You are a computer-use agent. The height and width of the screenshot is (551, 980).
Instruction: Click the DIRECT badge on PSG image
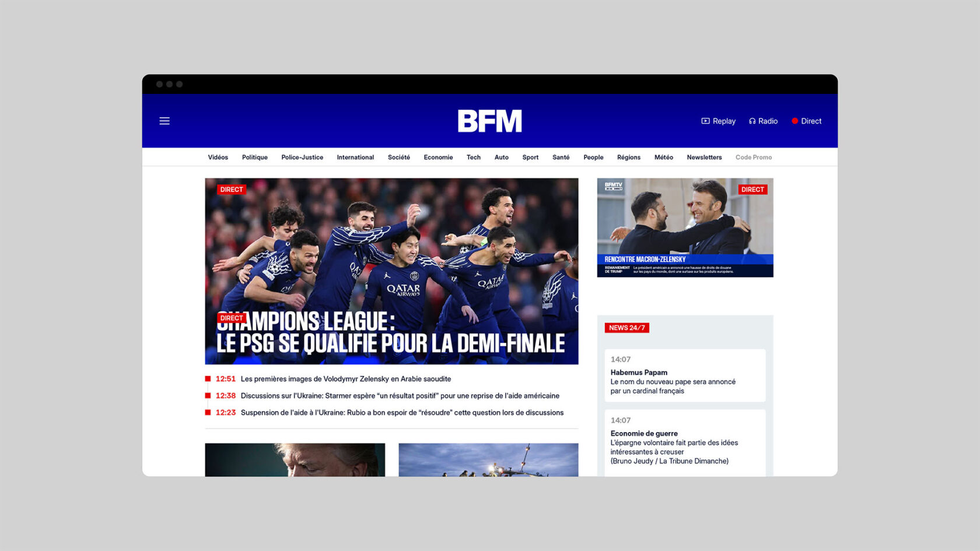[232, 189]
